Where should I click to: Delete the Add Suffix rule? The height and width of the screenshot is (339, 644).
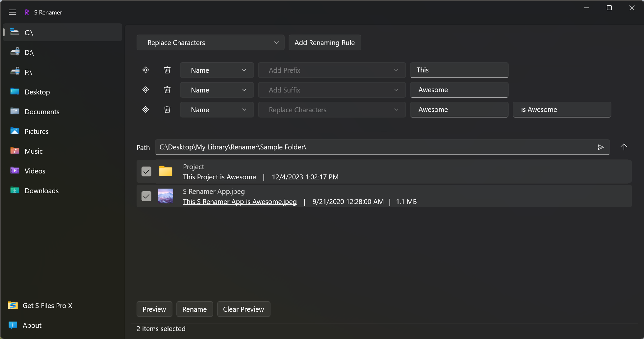(x=167, y=90)
